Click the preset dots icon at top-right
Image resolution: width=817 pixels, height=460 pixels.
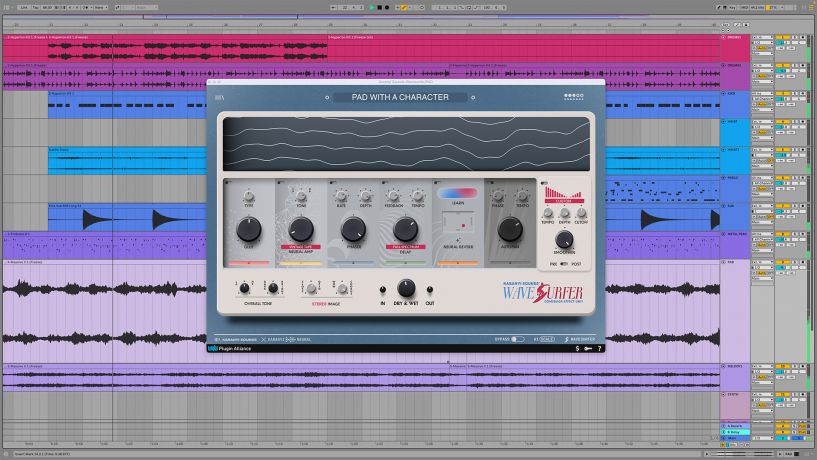(x=575, y=97)
